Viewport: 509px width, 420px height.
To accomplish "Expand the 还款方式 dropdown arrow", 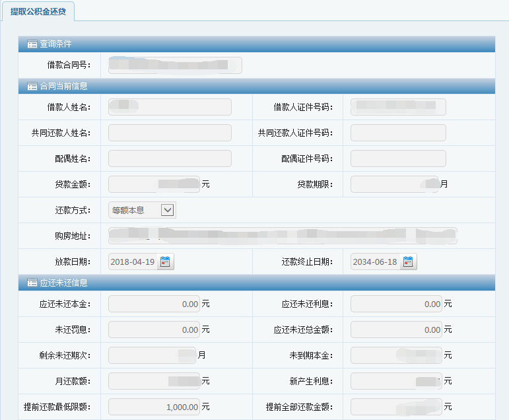I will (168, 210).
